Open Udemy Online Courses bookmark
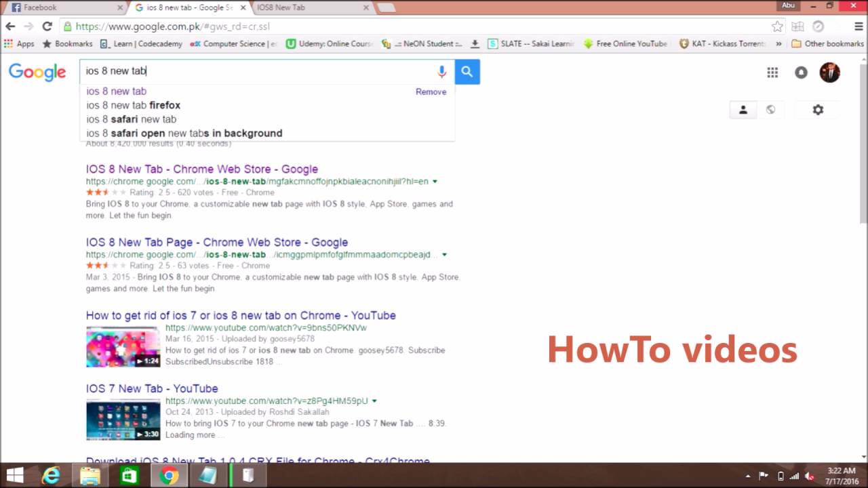 coord(330,43)
